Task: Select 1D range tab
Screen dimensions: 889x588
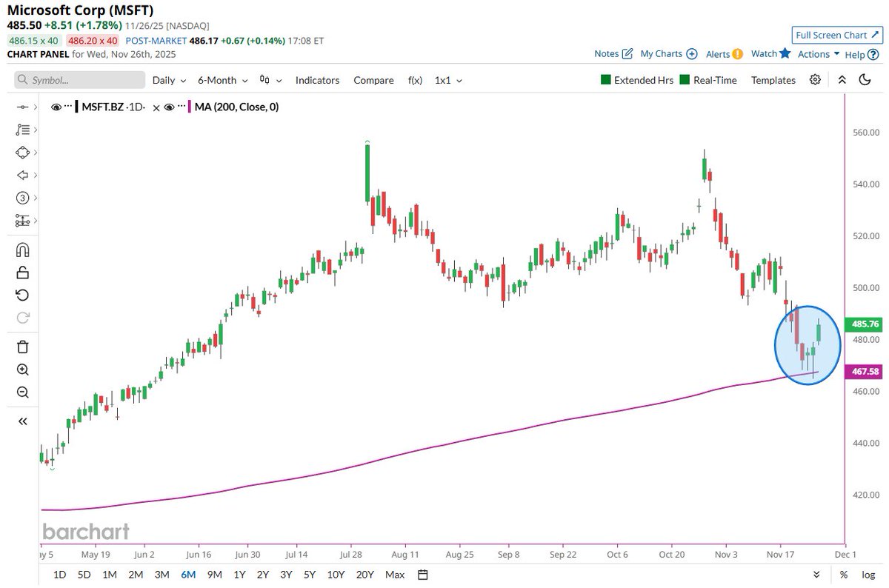Action: (60, 575)
